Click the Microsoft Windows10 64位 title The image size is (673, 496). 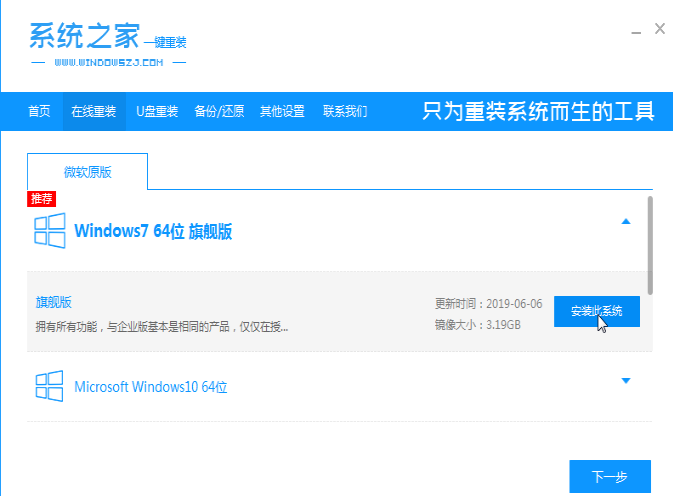(x=151, y=387)
